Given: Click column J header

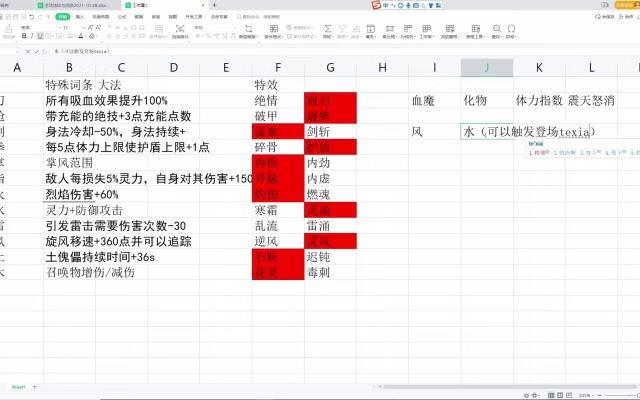Looking at the screenshot, I should (486, 67).
